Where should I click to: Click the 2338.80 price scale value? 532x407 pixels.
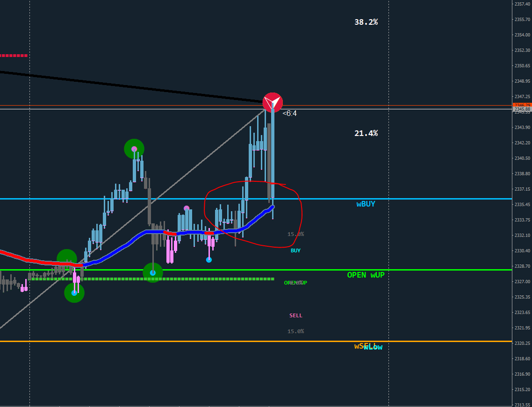(522, 173)
